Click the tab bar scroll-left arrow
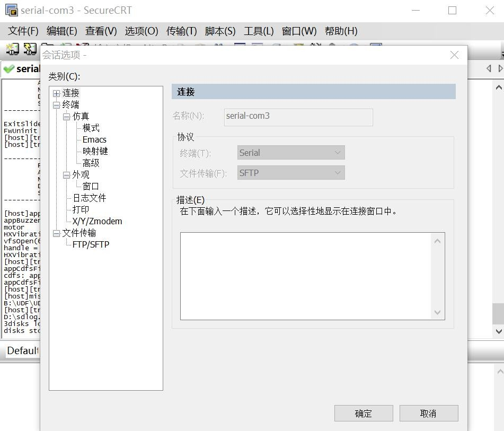Screen dimensions: 504x431 489,68
